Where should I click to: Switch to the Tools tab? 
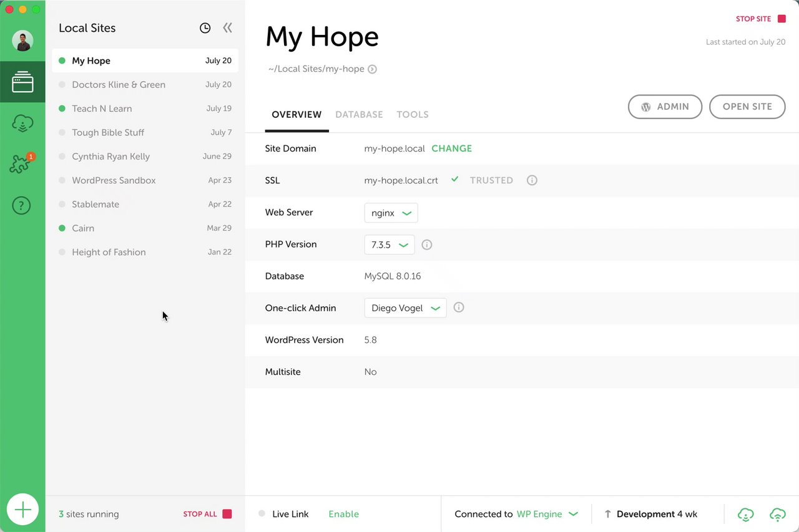coord(413,115)
